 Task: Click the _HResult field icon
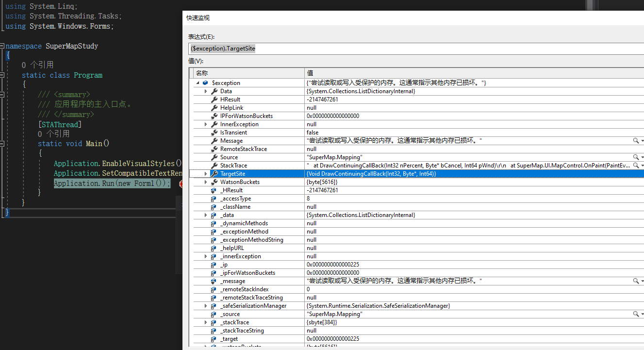214,190
